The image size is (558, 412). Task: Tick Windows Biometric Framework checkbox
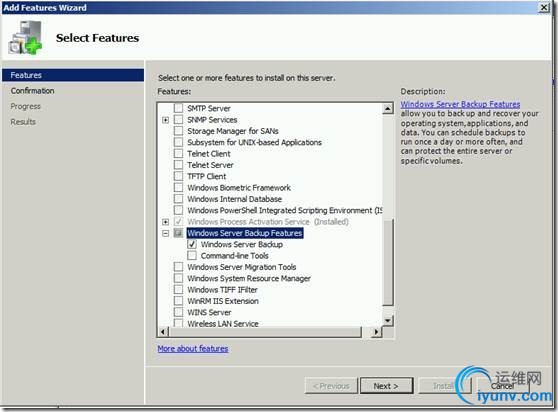coord(178,187)
